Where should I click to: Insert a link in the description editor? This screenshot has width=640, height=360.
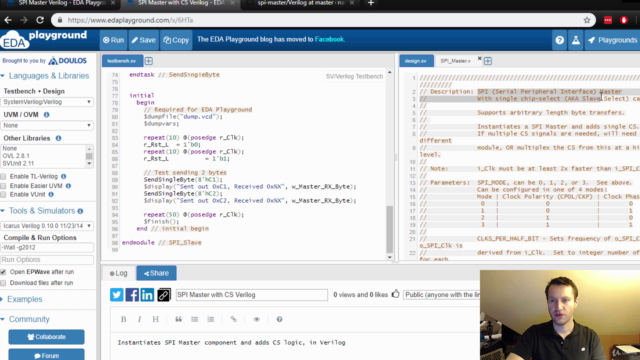pos(233,319)
